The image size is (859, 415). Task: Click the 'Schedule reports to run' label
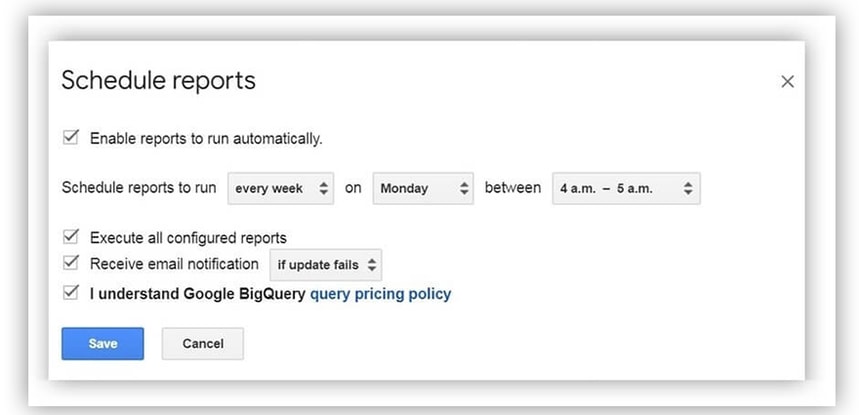tap(138, 188)
